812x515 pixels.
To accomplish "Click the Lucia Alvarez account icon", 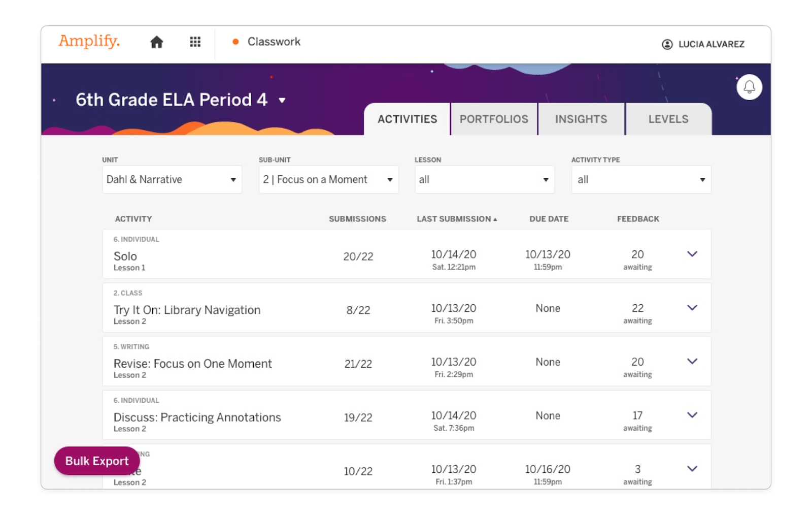I will click(667, 44).
